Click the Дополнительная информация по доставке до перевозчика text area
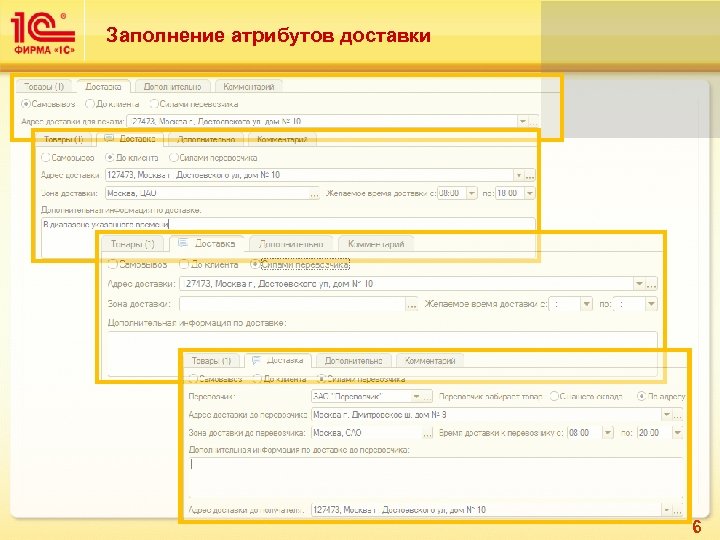Image resolution: width=720 pixels, height=540 pixels. click(434, 478)
